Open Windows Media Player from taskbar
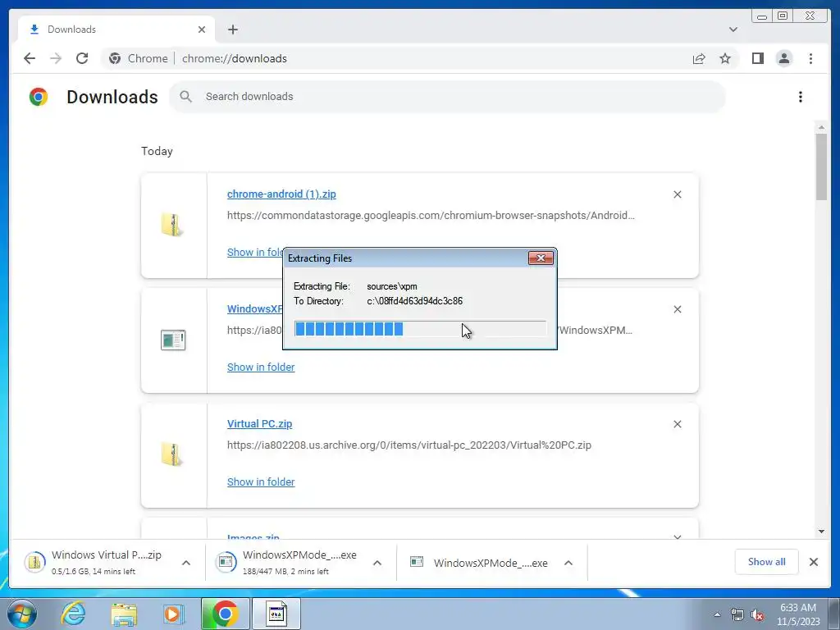 pyautogui.click(x=173, y=614)
